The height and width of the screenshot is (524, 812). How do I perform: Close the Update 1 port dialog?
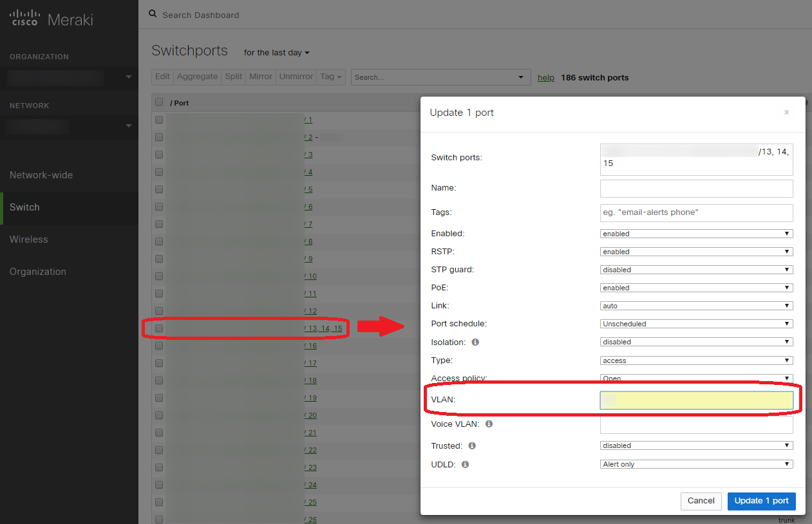[786, 113]
